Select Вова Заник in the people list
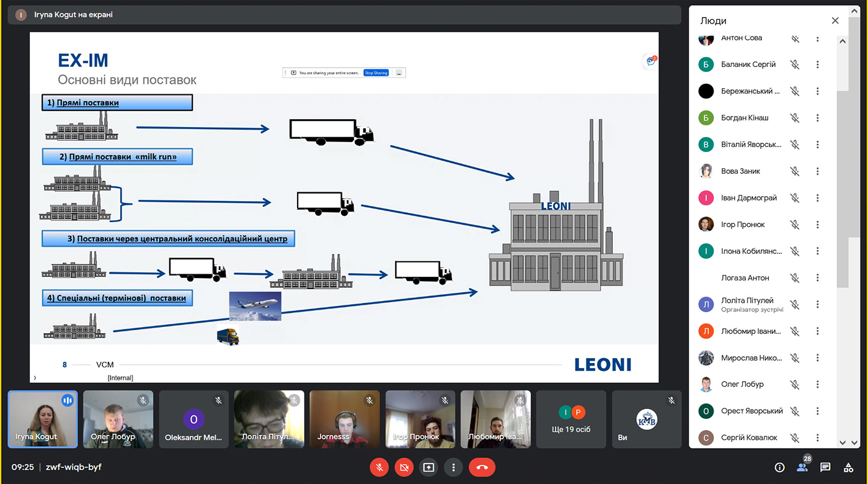This screenshot has height=484, width=868. click(740, 171)
